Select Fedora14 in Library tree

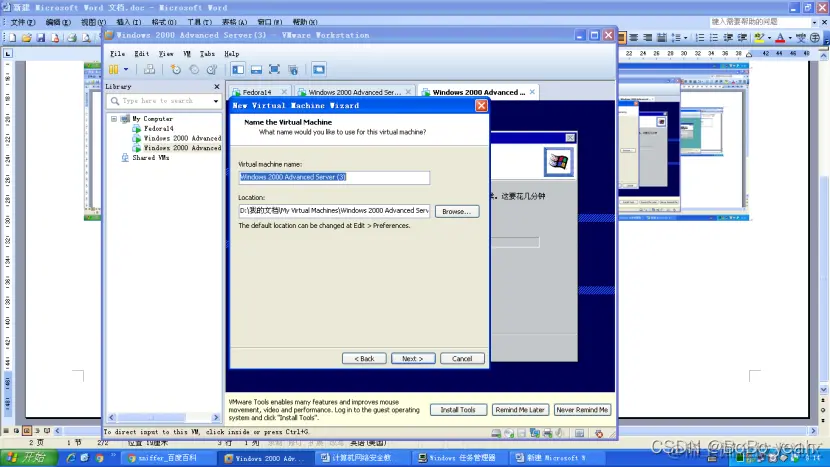tap(158, 129)
